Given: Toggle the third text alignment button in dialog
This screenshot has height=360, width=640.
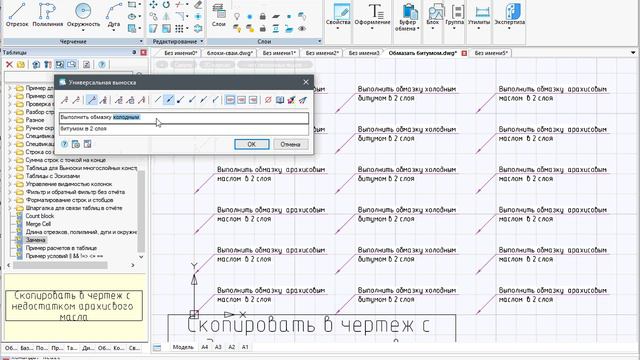Looking at the screenshot, I should point(253,100).
